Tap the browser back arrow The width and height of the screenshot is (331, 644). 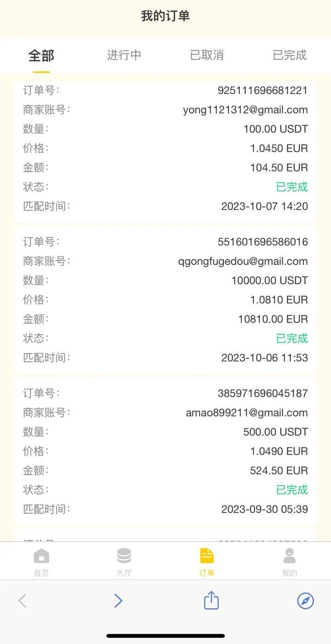coord(23,600)
